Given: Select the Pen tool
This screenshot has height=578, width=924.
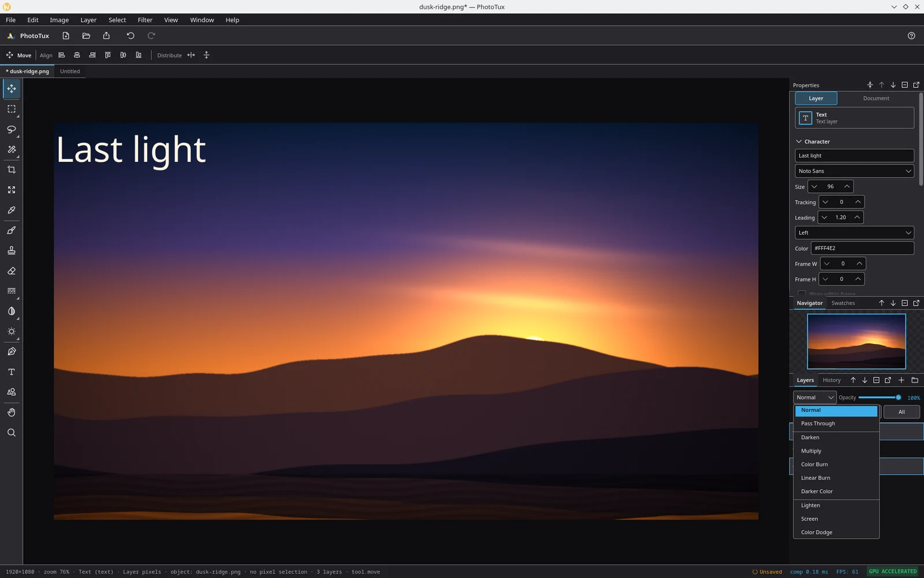Looking at the screenshot, I should [x=12, y=351].
